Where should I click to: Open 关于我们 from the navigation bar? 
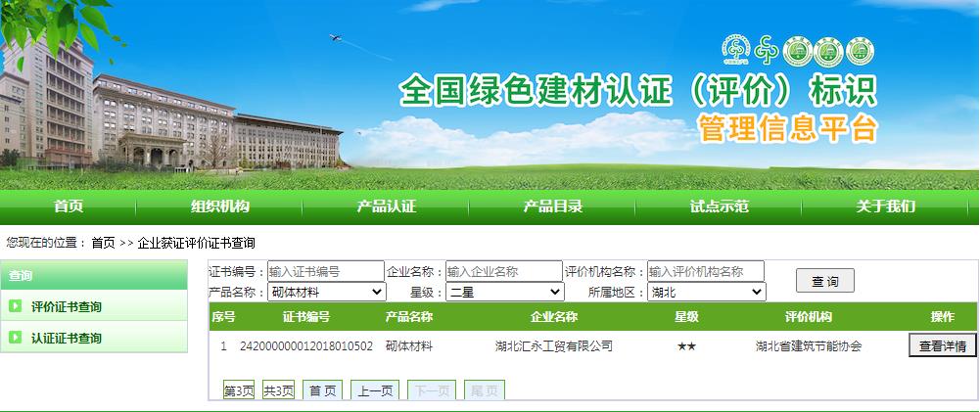[886, 206]
